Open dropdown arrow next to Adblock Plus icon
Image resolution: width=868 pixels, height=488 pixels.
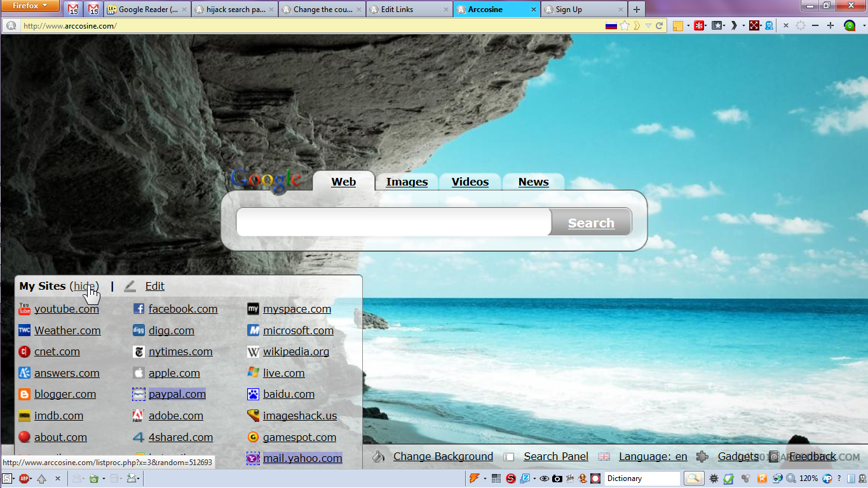tap(32, 478)
